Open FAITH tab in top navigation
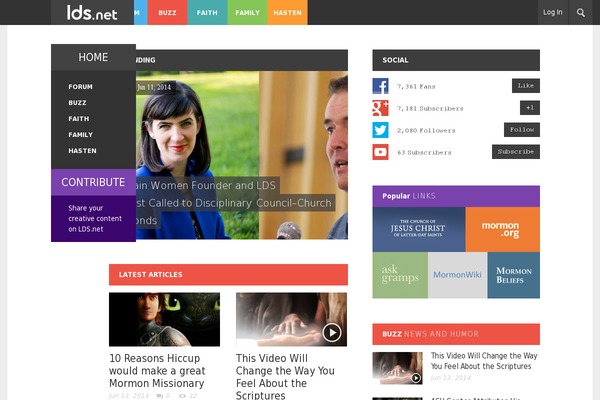The width and height of the screenshot is (600, 400). click(207, 13)
